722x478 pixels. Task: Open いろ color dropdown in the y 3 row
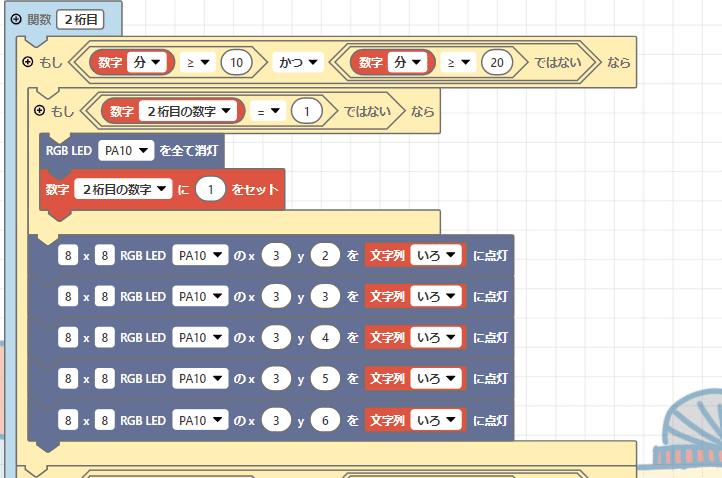click(x=436, y=296)
